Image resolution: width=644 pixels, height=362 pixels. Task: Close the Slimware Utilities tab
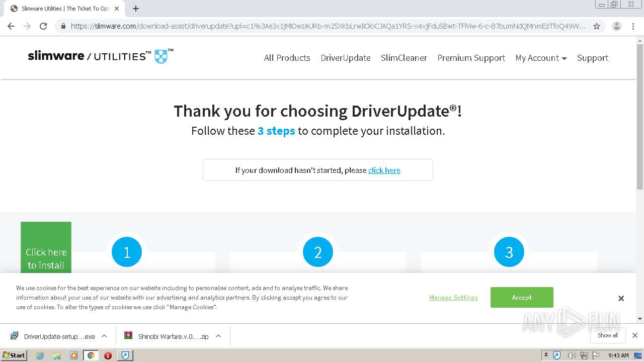(x=117, y=9)
